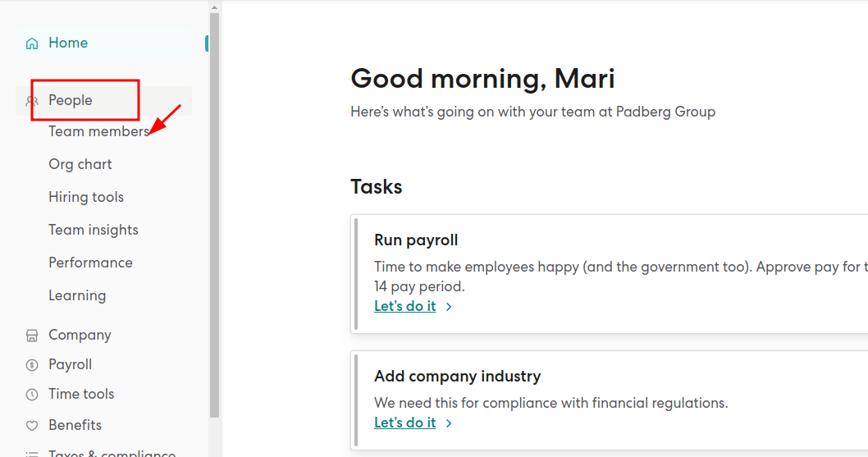868x457 pixels.
Task: Expand the Payroll sidebar section
Action: tap(70, 364)
